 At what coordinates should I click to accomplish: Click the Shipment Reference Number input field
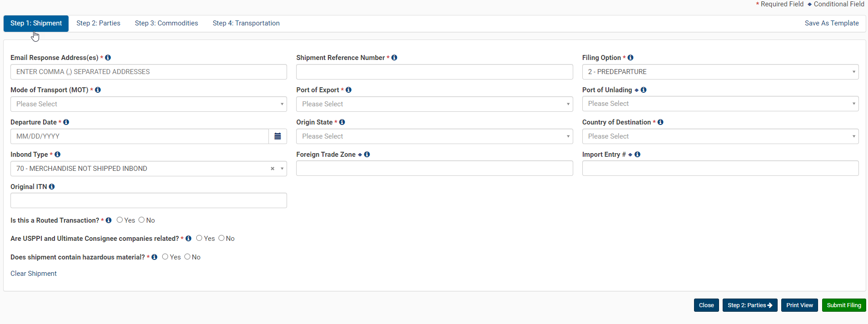434,72
